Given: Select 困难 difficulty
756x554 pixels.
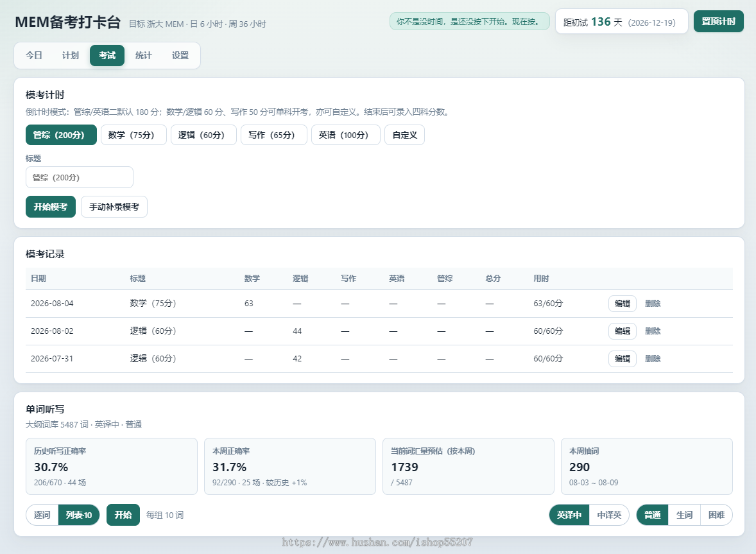Looking at the screenshot, I should coord(716,515).
